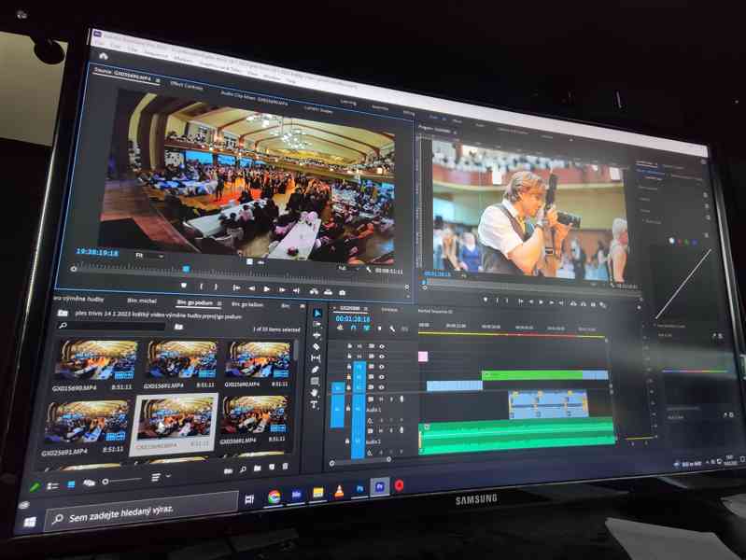Click New Item icon in Project panel
This screenshot has height=560, width=746.
coord(272,468)
